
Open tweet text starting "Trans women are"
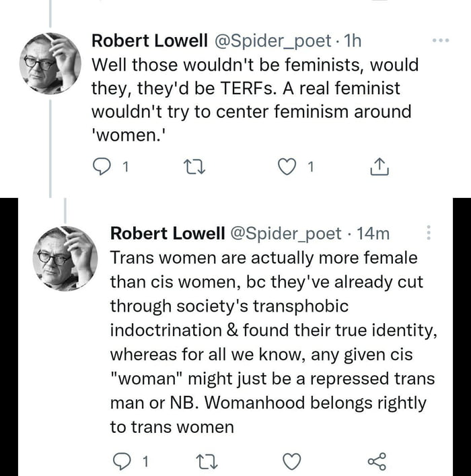pyautogui.click(x=269, y=342)
